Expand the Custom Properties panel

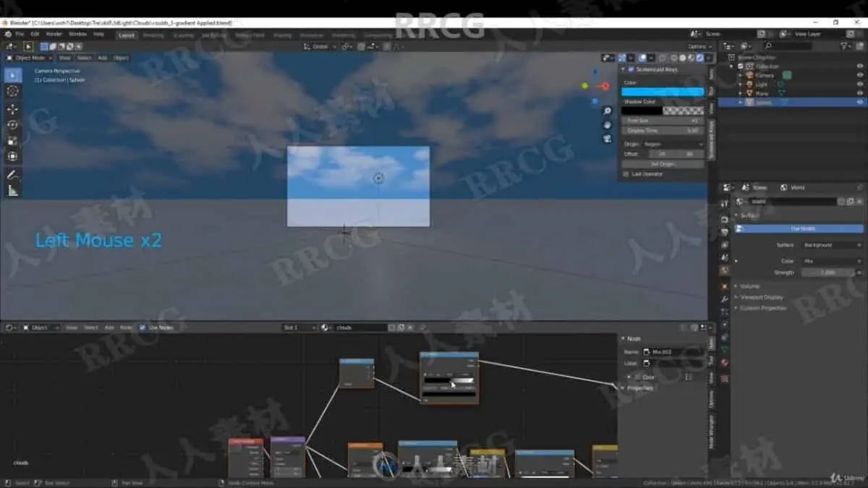[763, 308]
